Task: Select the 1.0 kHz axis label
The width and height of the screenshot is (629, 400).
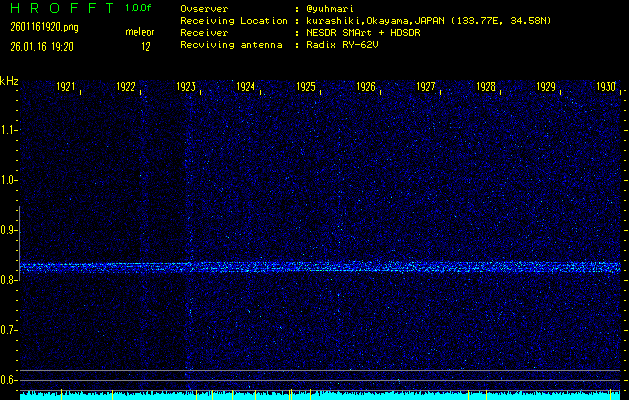Action: tap(9, 180)
